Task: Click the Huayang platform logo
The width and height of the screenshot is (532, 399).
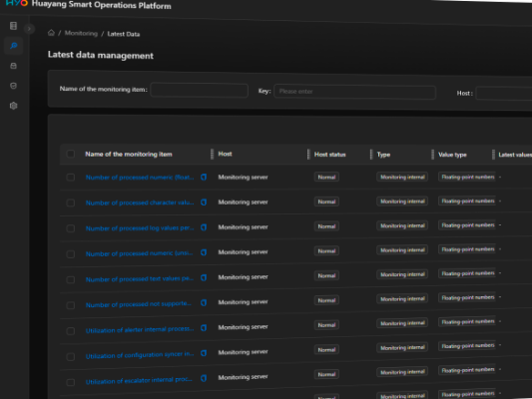Action: (17, 3)
